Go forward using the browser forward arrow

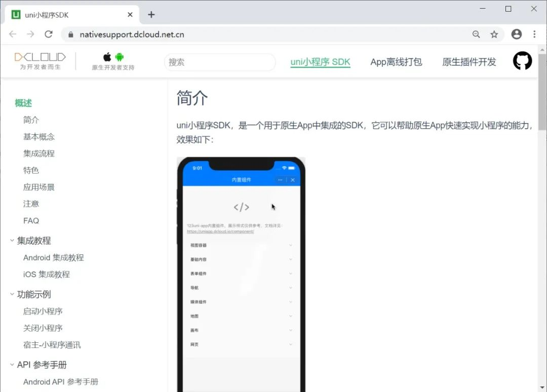tap(31, 34)
